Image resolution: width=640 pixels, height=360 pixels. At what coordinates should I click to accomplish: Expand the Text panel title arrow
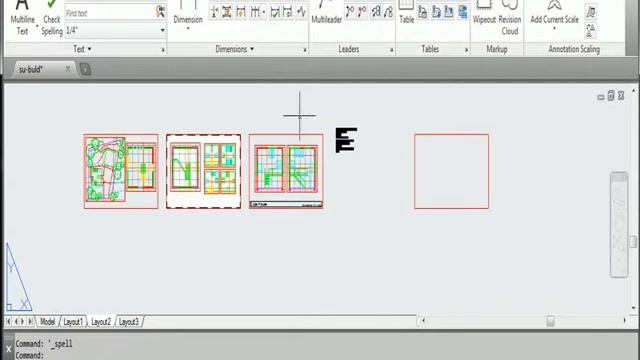click(x=89, y=49)
